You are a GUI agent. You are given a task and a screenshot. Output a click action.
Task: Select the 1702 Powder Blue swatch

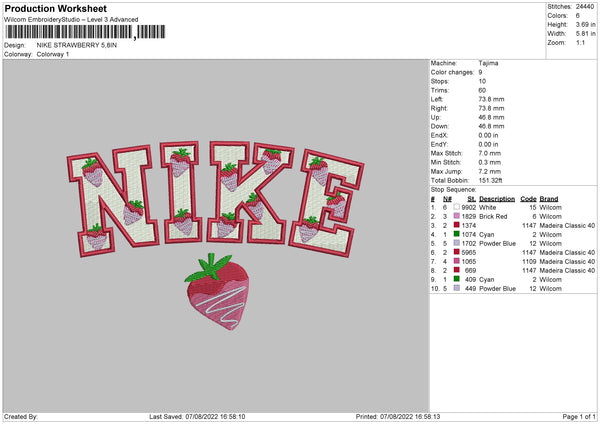[457, 243]
